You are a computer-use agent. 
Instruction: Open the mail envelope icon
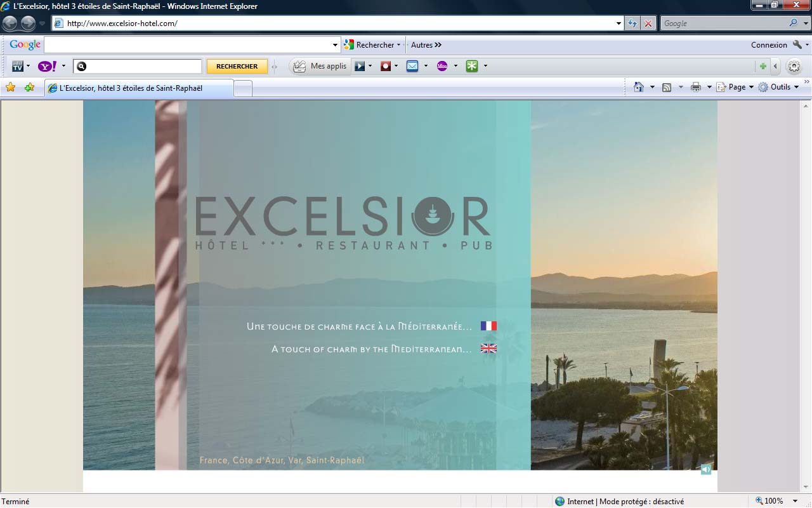[412, 66]
